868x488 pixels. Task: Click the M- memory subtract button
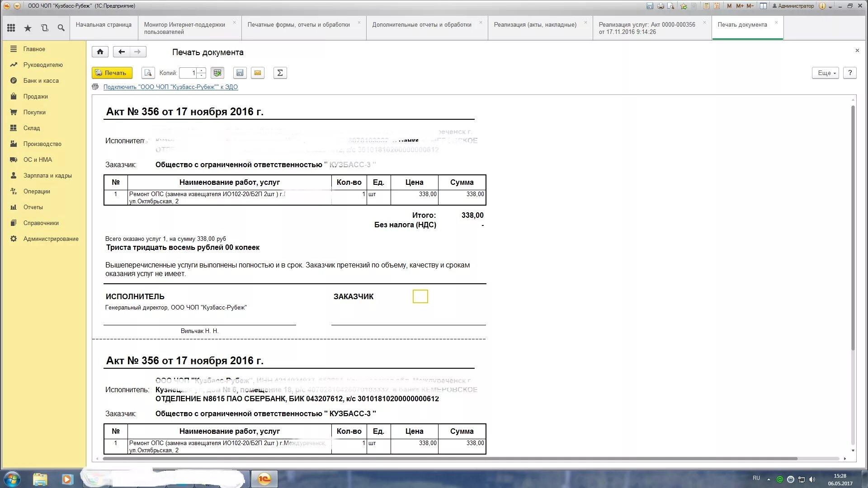(x=750, y=6)
